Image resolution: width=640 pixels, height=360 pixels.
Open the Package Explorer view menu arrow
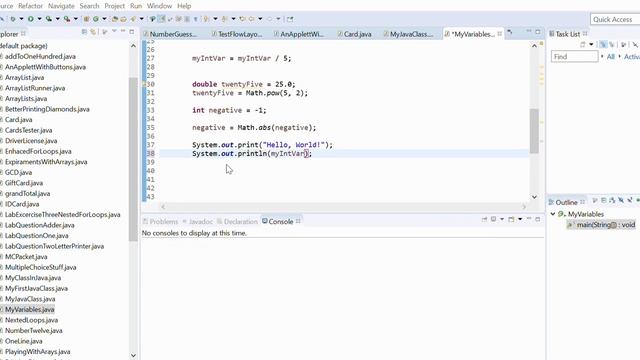114,31
